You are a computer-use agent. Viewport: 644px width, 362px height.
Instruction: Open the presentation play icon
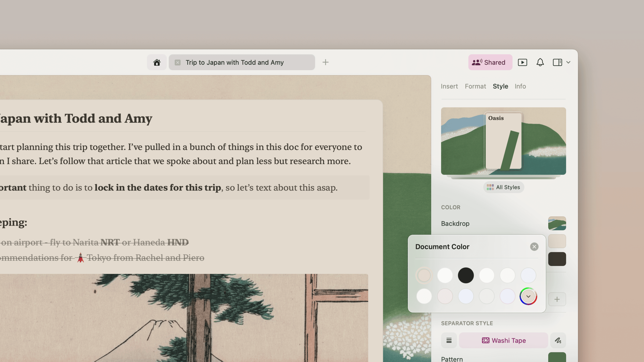tap(522, 62)
